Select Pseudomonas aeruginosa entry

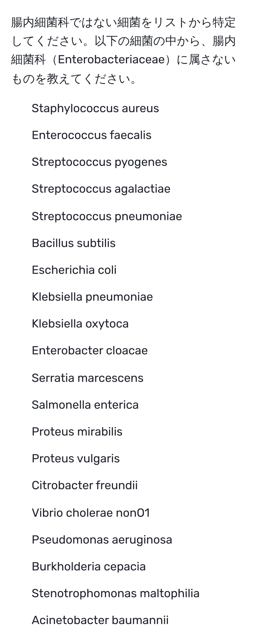click(x=102, y=540)
